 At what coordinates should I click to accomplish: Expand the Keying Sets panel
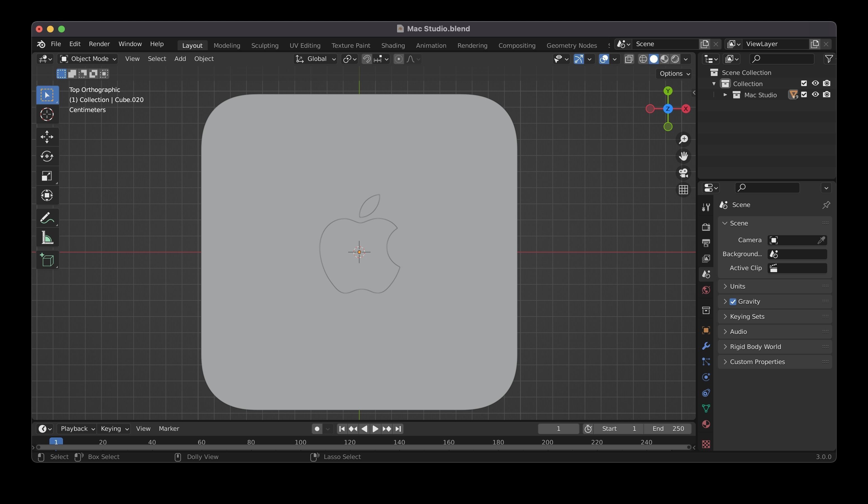coord(775,317)
